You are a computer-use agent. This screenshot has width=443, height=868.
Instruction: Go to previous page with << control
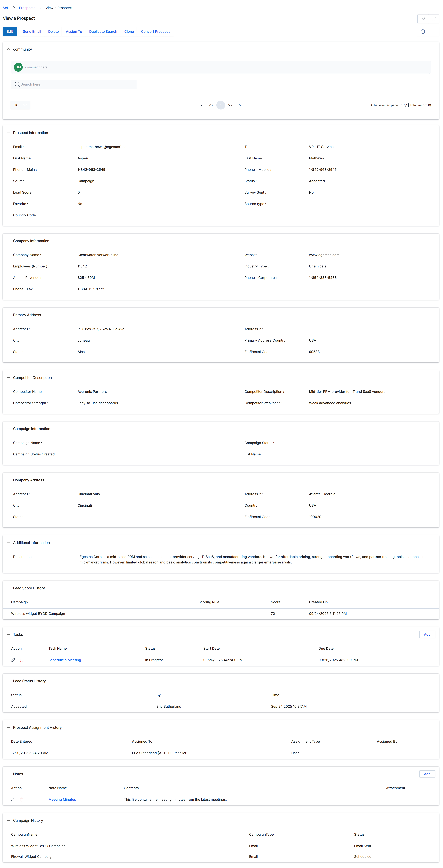coord(211,105)
